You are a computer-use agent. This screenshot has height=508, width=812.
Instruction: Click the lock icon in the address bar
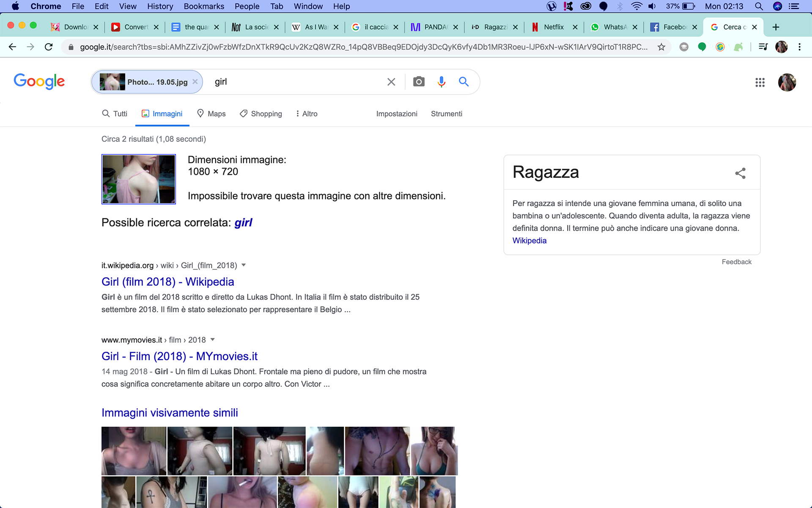(71, 47)
